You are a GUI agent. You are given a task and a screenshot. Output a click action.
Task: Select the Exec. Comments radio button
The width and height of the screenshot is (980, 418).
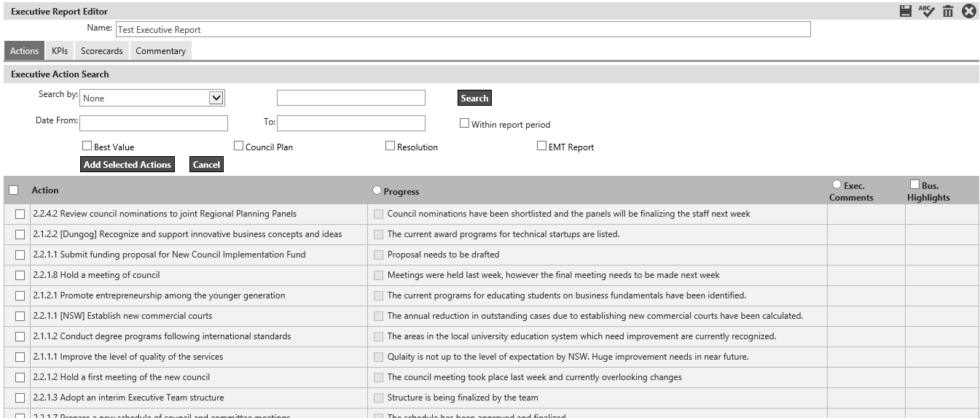click(x=836, y=185)
